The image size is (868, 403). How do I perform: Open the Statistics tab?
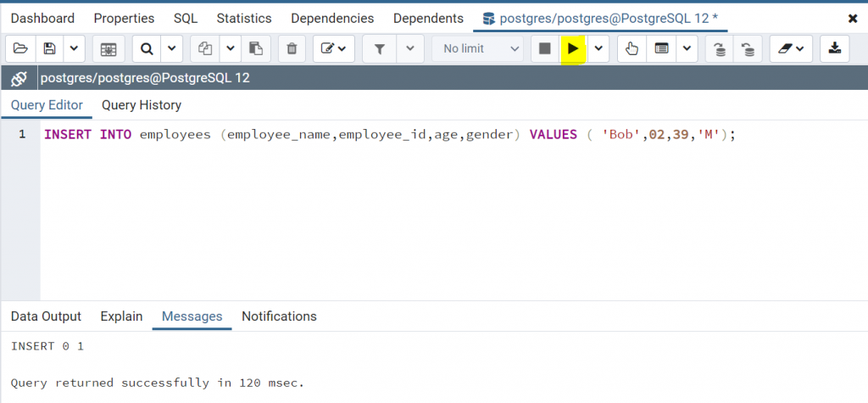[x=244, y=19]
